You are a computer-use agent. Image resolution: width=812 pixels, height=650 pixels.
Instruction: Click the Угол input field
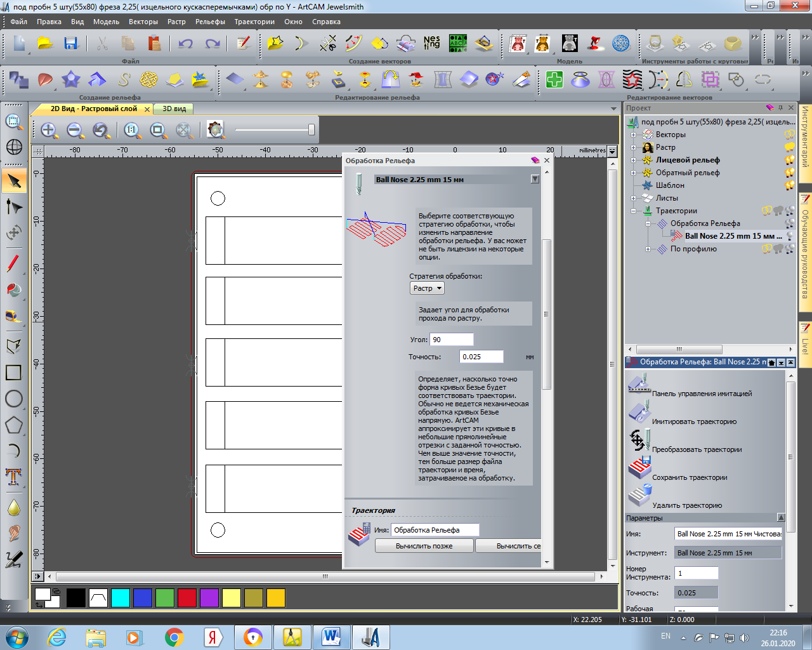pyautogui.click(x=452, y=340)
